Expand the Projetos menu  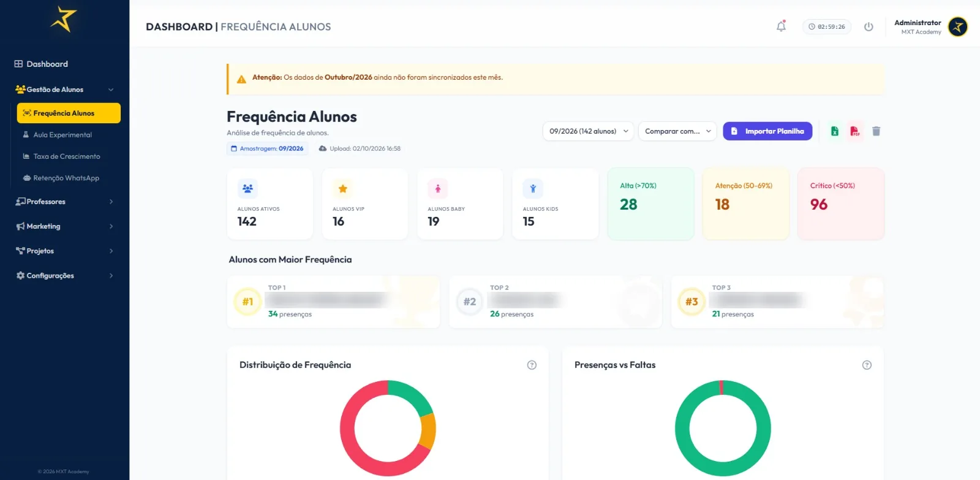64,251
